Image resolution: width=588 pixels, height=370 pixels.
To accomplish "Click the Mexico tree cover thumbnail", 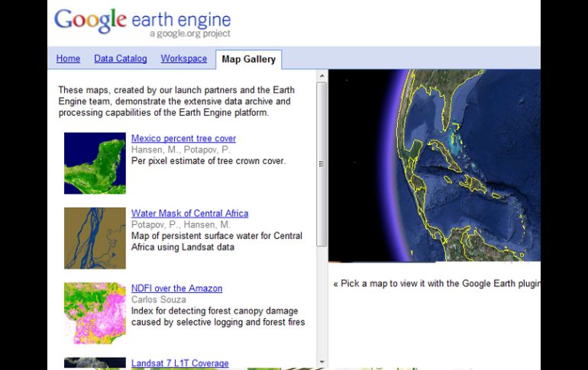I will [x=95, y=163].
